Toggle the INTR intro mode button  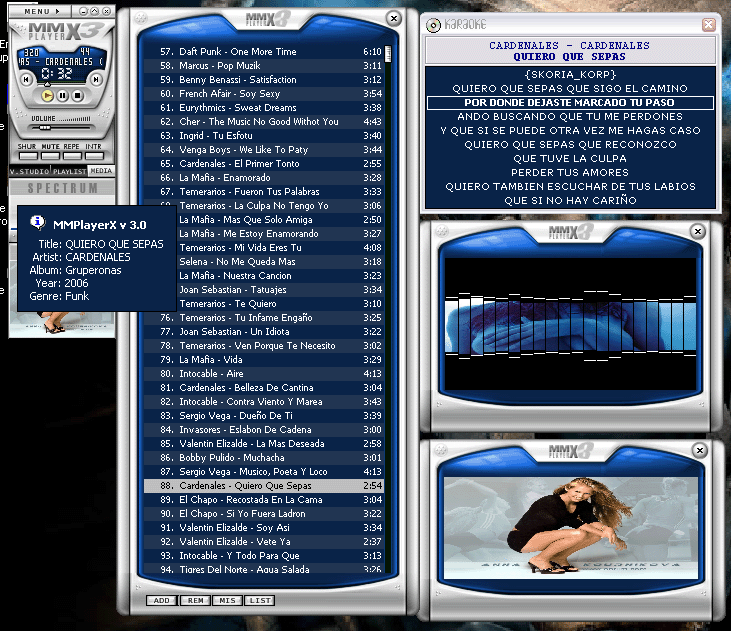(x=94, y=155)
